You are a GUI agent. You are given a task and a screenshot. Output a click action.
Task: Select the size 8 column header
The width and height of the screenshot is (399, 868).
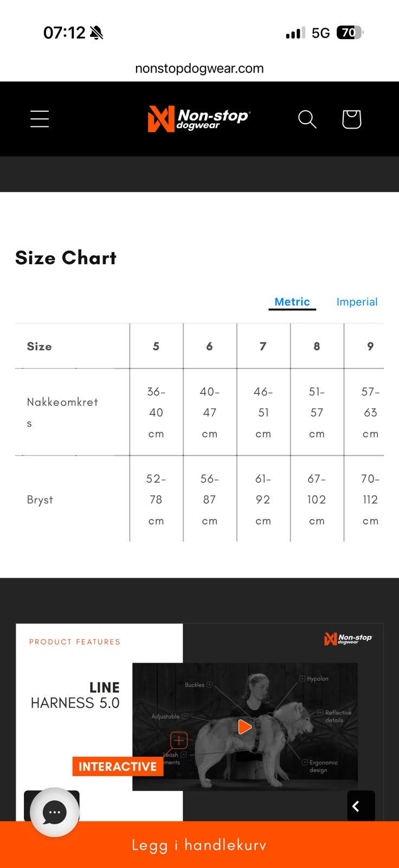point(317,346)
